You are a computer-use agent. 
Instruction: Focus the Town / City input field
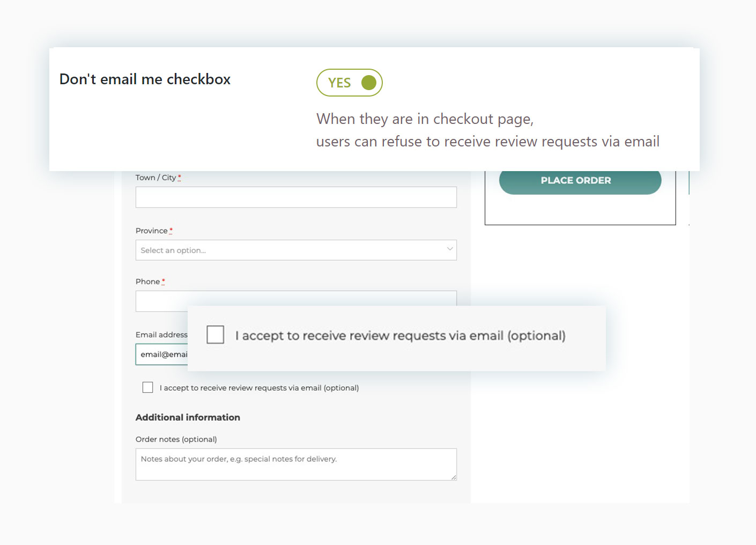pyautogui.click(x=295, y=197)
